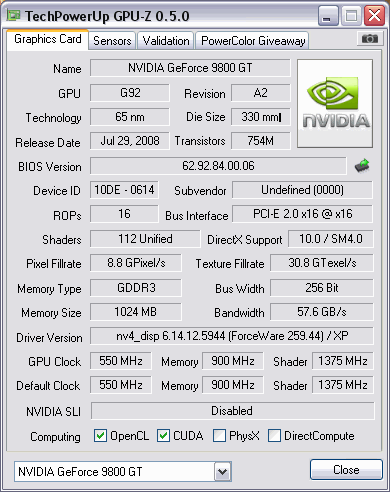Click the BIOS Version field
Screen dimensions: 390x492
click(218, 166)
